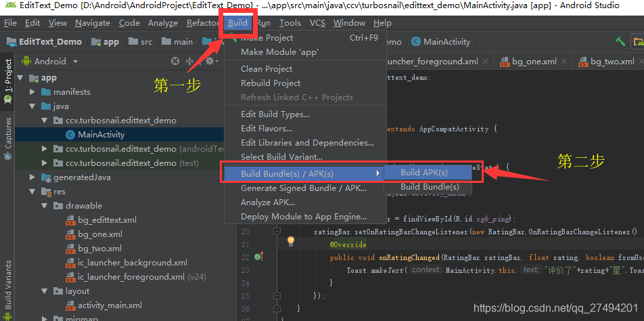The height and width of the screenshot is (321, 644).
Task: Click the bg_two.xml file icon in tab
Action: [583, 62]
